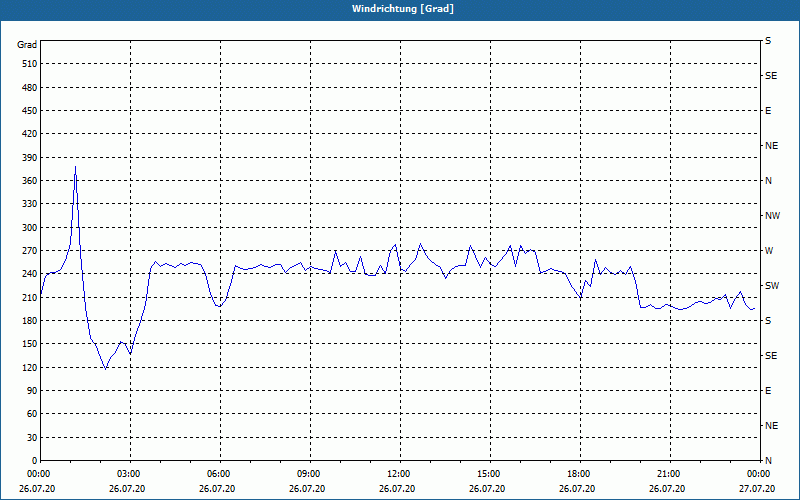Select the 90 degree axis label
The height and width of the screenshot is (500, 800).
[x=31, y=391]
